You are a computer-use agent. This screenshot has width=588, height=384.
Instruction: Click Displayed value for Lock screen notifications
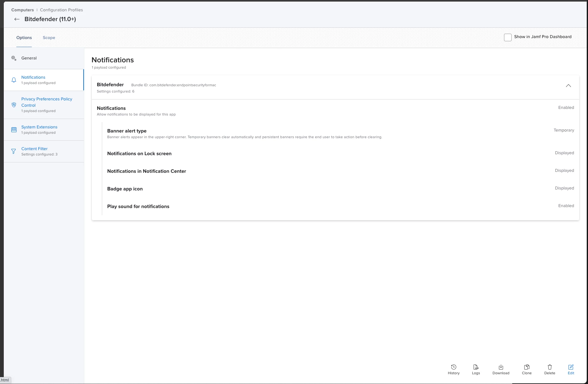pos(564,153)
